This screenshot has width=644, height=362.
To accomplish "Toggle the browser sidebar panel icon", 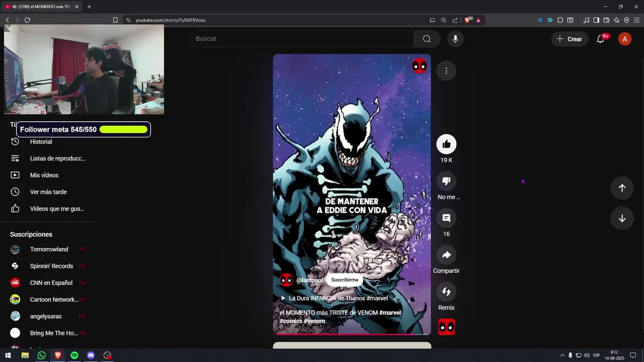I will click(x=596, y=20).
